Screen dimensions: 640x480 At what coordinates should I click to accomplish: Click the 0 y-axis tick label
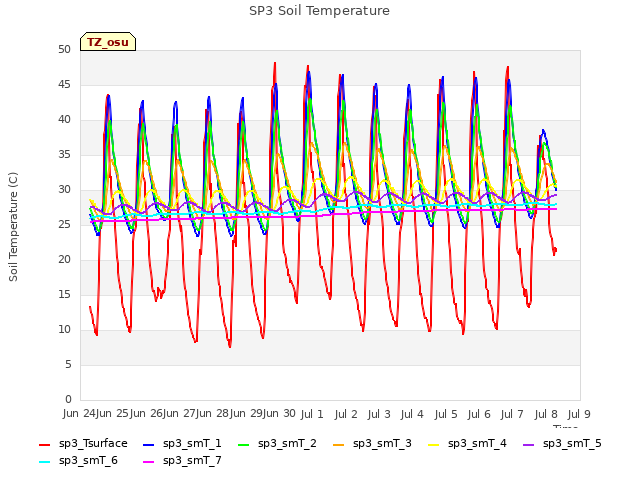pyautogui.click(x=68, y=399)
